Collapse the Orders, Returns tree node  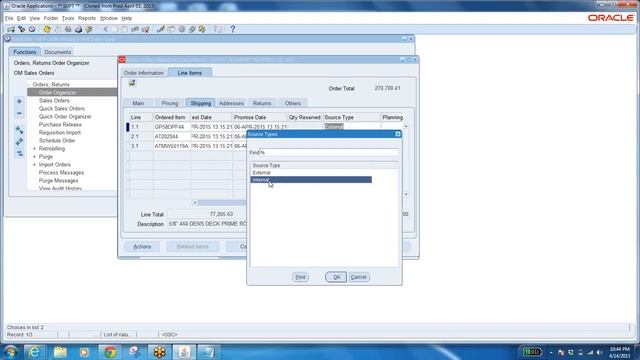29,84
